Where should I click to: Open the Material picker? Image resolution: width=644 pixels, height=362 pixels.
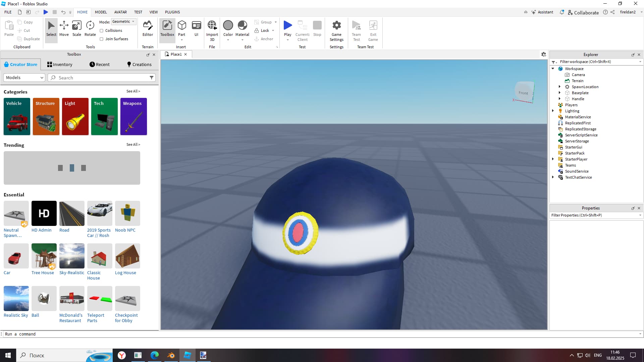pyautogui.click(x=242, y=29)
